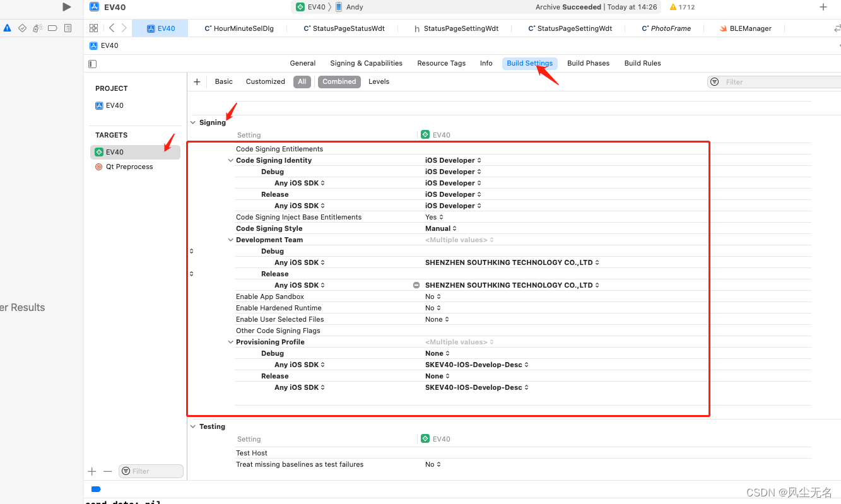This screenshot has width=841, height=504.
Task: Switch to StatusPageStatusWdt editor tab
Action: point(344,28)
